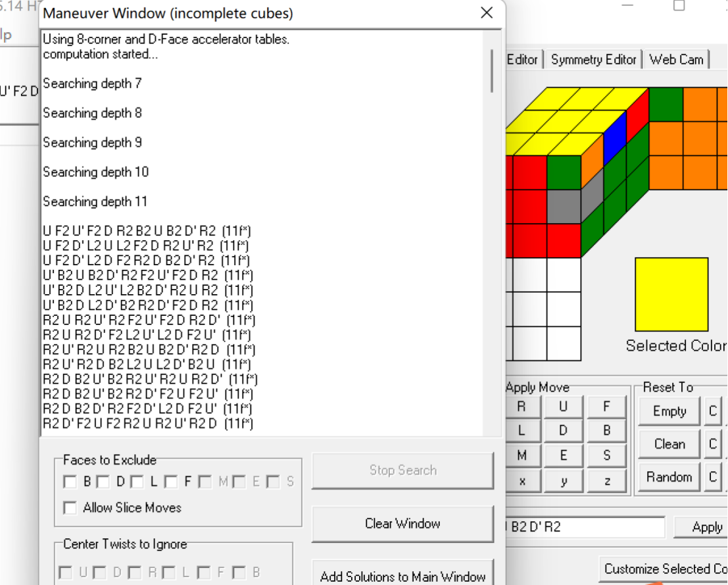The height and width of the screenshot is (585, 728).
Task: Click the blue facelet on the cube
Action: click(615, 138)
